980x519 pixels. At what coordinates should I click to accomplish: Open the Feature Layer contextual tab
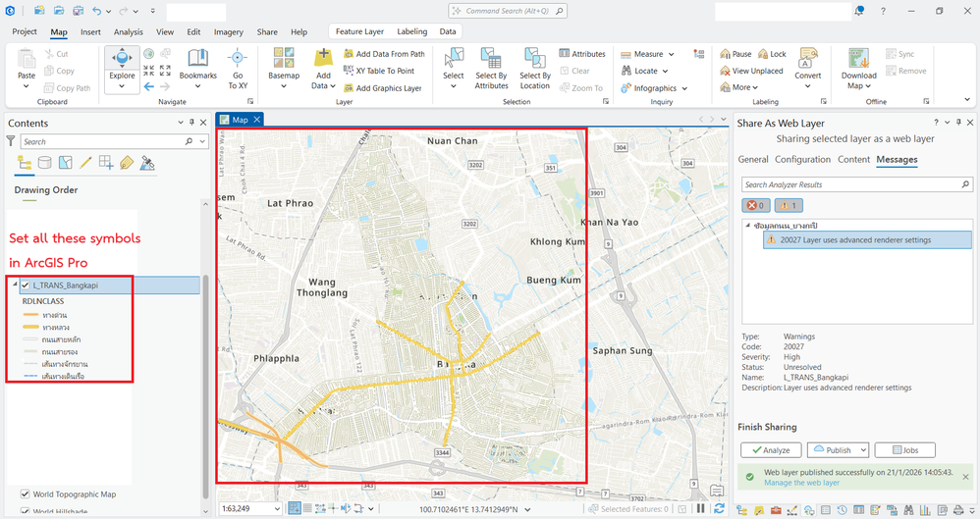pos(359,31)
